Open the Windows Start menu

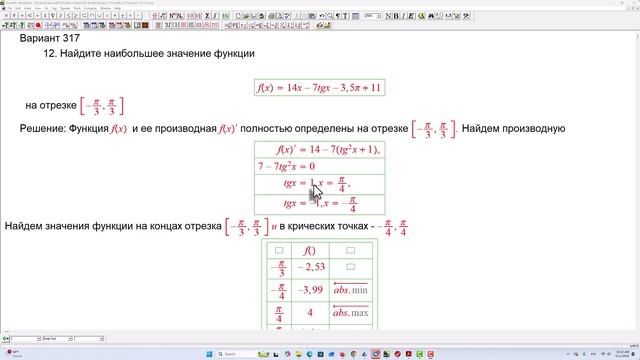tap(209, 354)
